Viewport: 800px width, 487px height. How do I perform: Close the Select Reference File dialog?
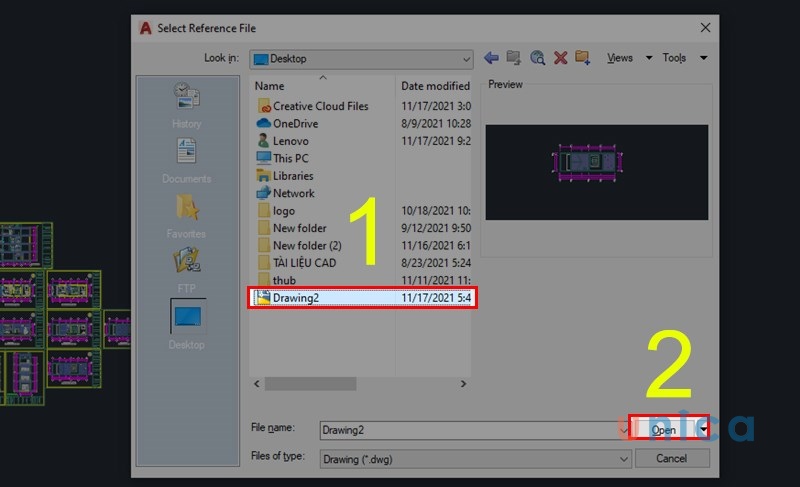click(x=705, y=28)
